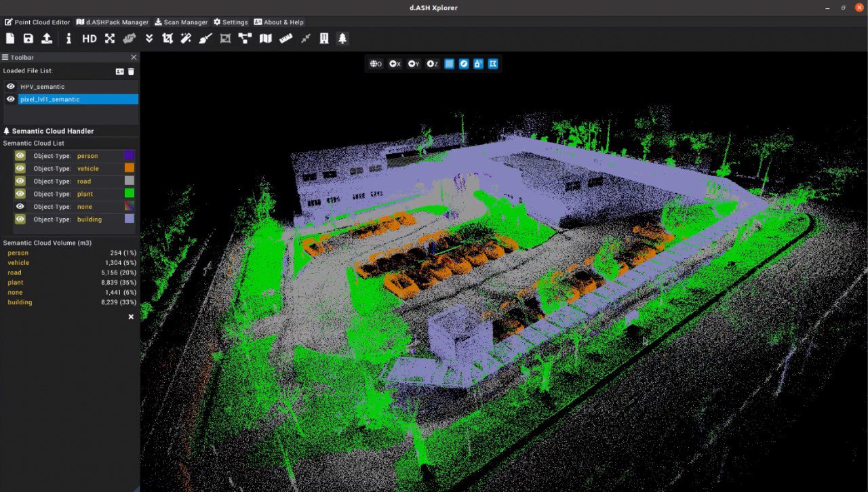Toggle the blue grid display button
Viewport: 868px width, 492px height.
pos(449,64)
